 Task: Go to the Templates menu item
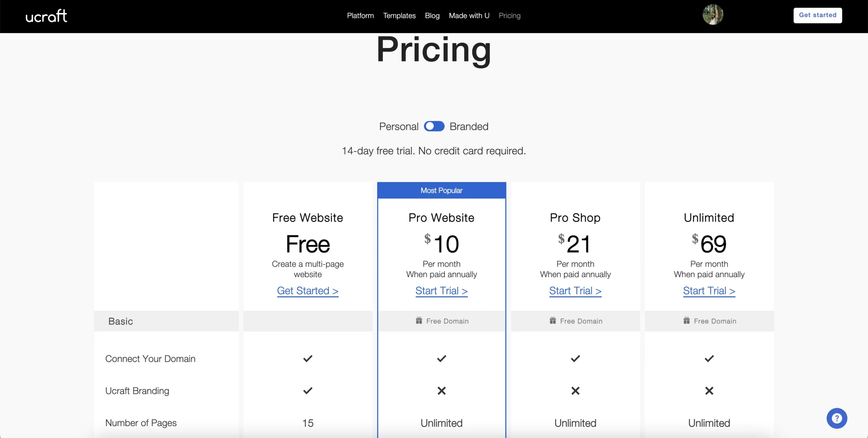coord(399,16)
